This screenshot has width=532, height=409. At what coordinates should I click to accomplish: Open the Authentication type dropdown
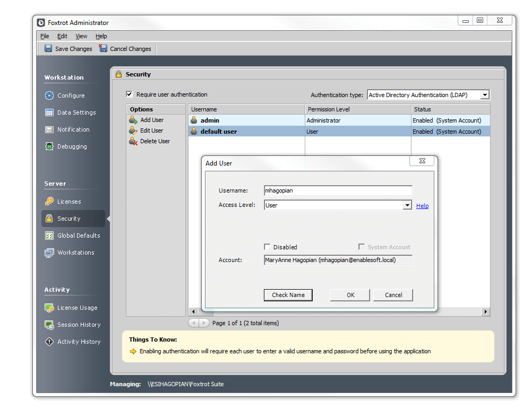(485, 95)
